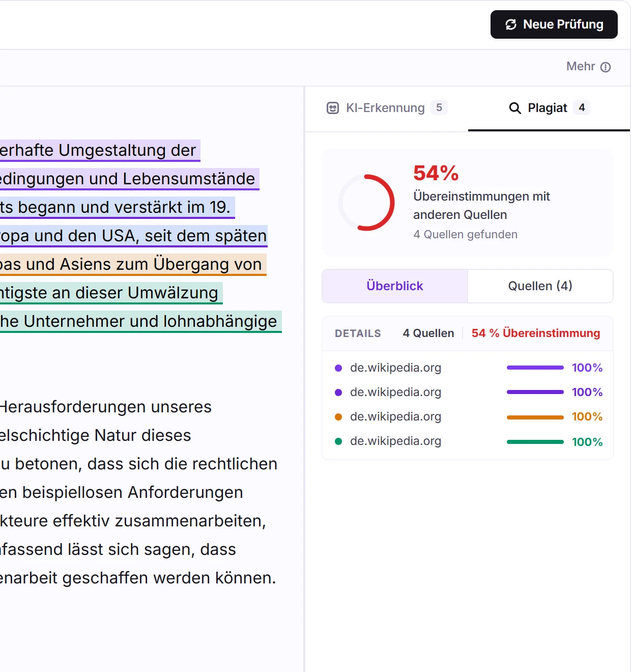
Task: Click the green source color dot
Action: click(338, 441)
